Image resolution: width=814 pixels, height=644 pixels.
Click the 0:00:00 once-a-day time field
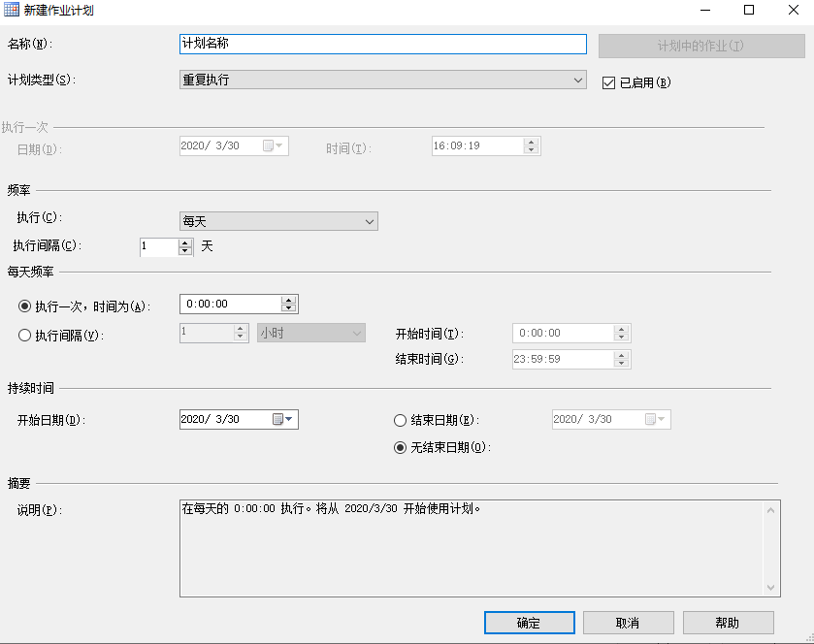(x=230, y=305)
